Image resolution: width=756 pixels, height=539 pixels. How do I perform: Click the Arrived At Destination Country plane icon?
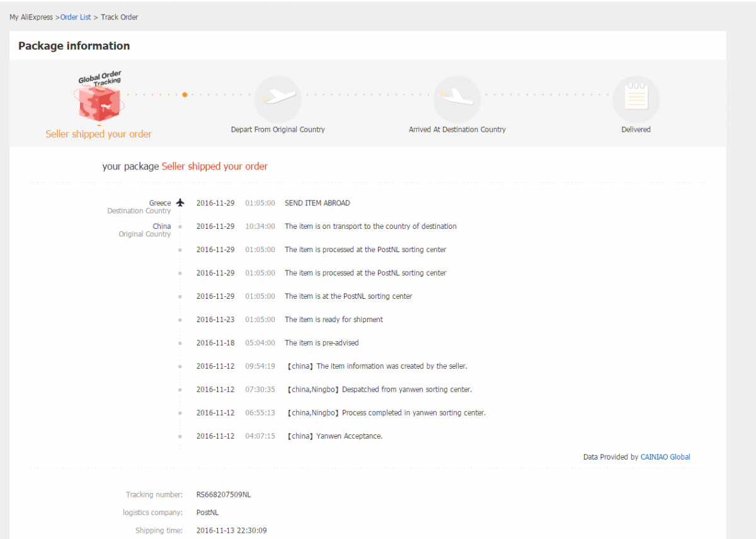(457, 100)
